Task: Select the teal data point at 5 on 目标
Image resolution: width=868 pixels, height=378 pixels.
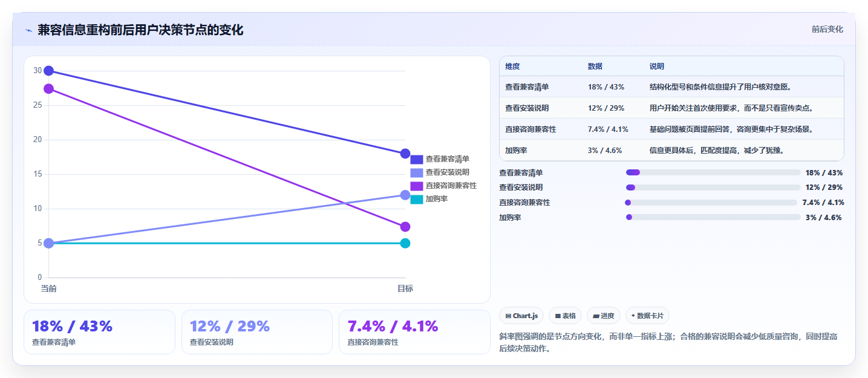Action: [x=405, y=243]
